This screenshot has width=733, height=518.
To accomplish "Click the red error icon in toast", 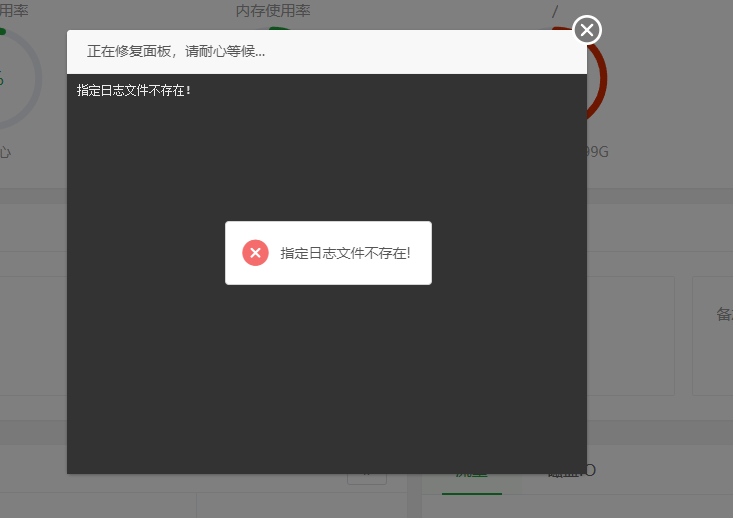I will coord(255,253).
